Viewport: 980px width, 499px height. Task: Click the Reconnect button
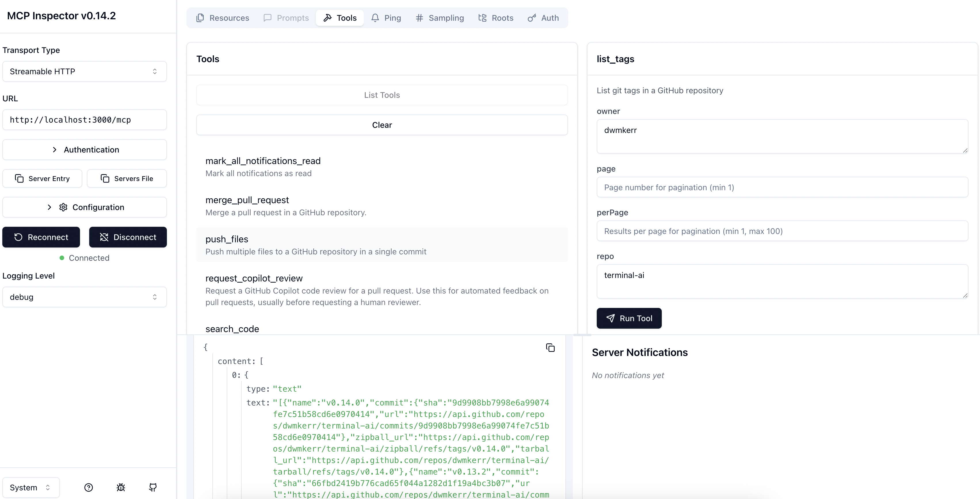[x=41, y=237]
